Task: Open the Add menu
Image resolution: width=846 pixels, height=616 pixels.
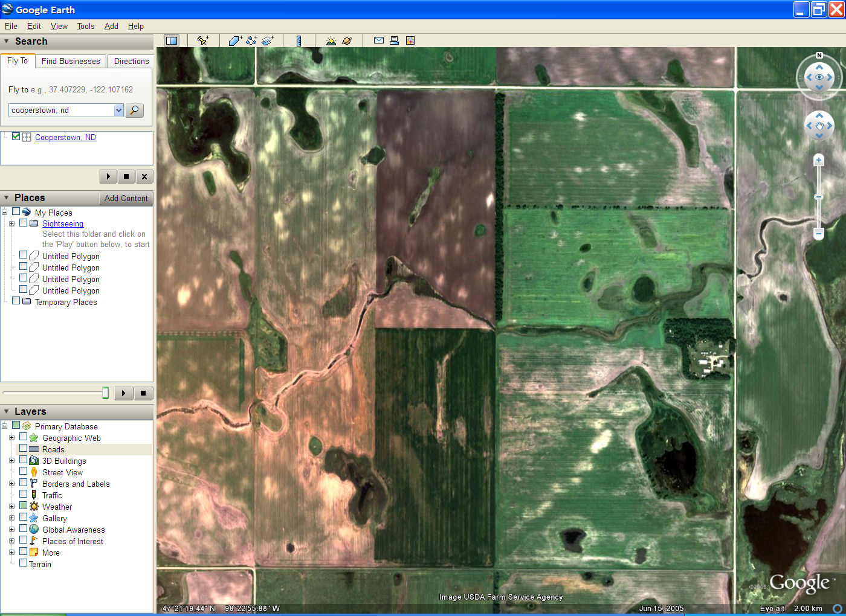Action: click(111, 26)
